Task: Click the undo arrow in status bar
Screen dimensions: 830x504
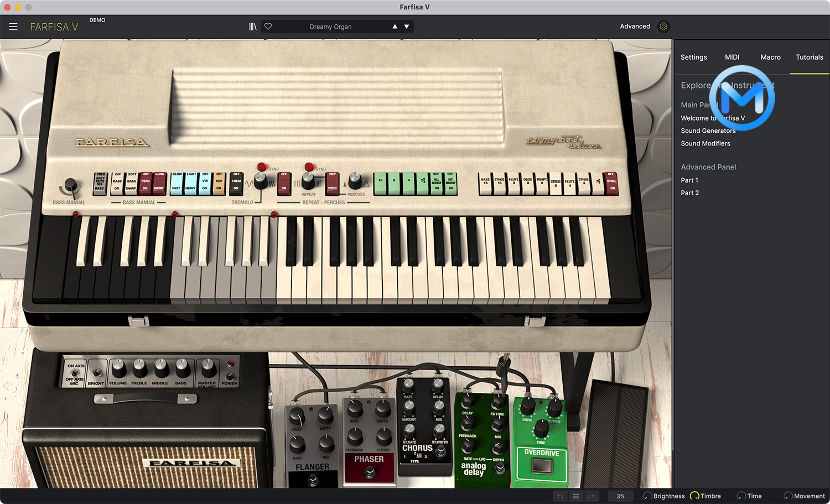Action: coord(560,496)
